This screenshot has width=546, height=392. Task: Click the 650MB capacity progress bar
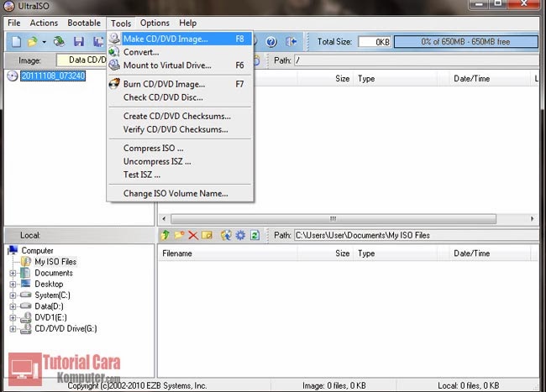(x=465, y=42)
